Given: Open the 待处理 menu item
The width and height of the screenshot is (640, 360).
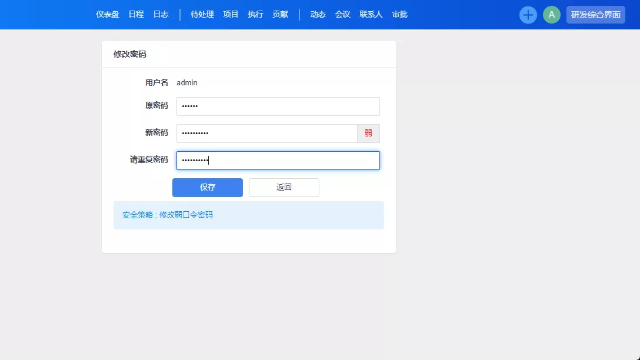Looking at the screenshot, I should [202, 15].
